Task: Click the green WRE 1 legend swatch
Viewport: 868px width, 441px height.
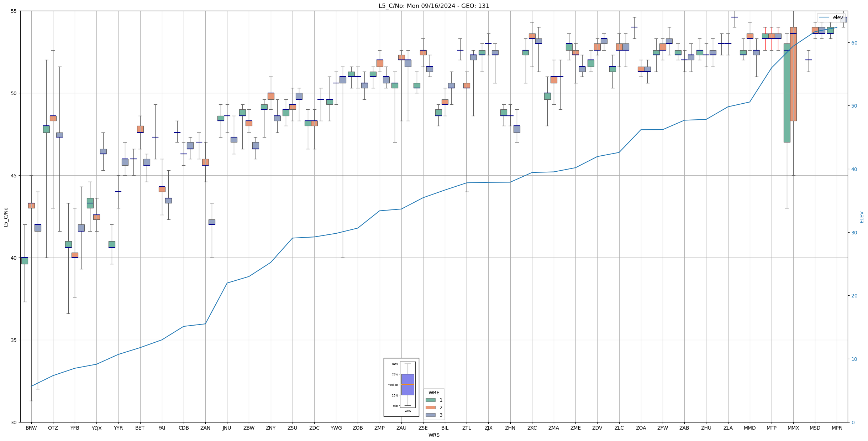Action: pyautogui.click(x=430, y=400)
